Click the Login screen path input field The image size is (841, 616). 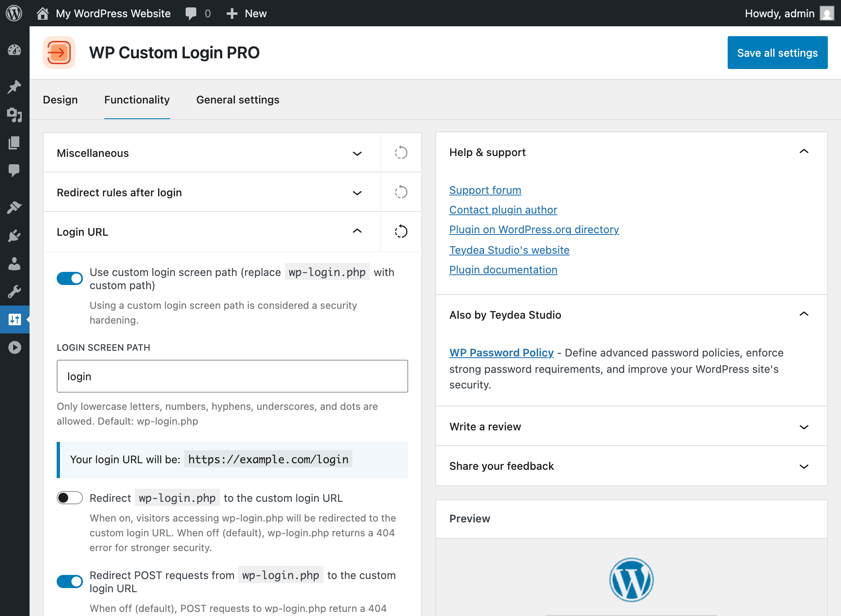(232, 376)
